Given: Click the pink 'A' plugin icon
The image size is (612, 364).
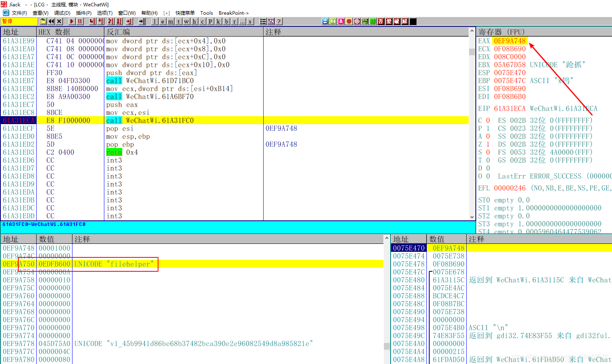Looking at the screenshot, I should click(x=341, y=21).
